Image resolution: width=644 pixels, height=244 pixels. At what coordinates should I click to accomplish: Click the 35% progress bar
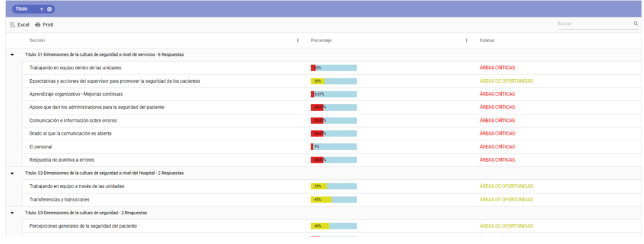click(x=333, y=186)
